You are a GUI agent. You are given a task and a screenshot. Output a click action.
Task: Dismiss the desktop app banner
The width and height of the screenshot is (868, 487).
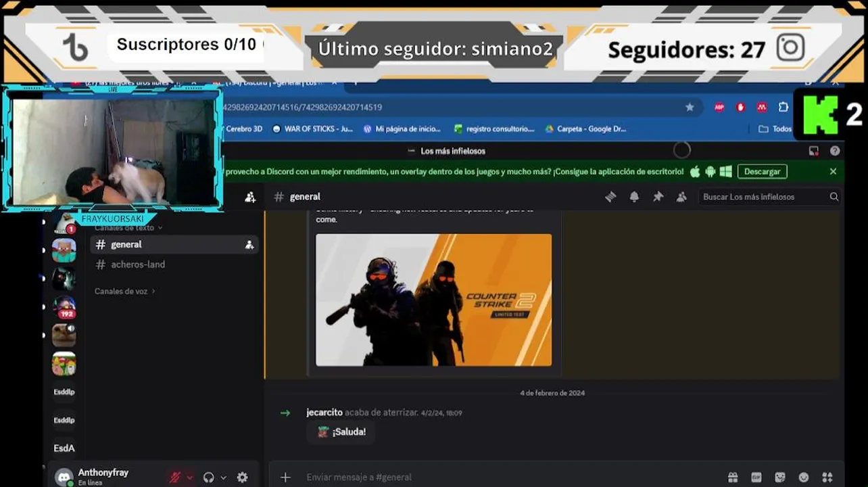coord(833,172)
